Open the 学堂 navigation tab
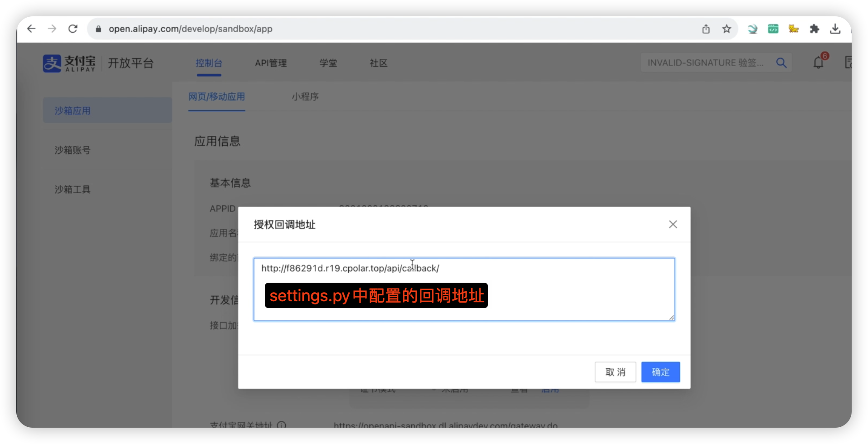The width and height of the screenshot is (868, 444). pos(328,63)
